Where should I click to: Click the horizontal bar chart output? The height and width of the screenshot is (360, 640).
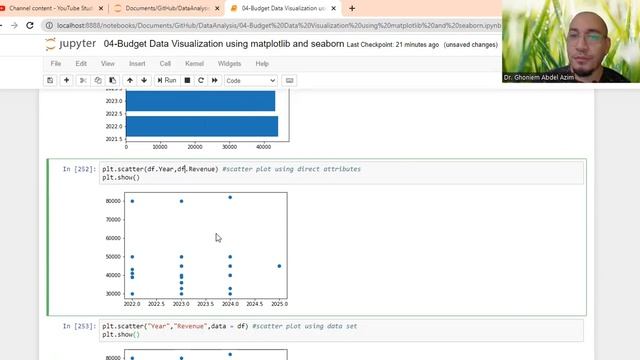click(197, 120)
